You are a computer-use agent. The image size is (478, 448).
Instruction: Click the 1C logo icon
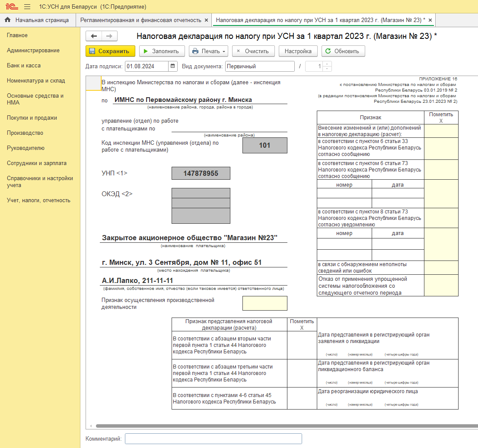tap(12, 6)
